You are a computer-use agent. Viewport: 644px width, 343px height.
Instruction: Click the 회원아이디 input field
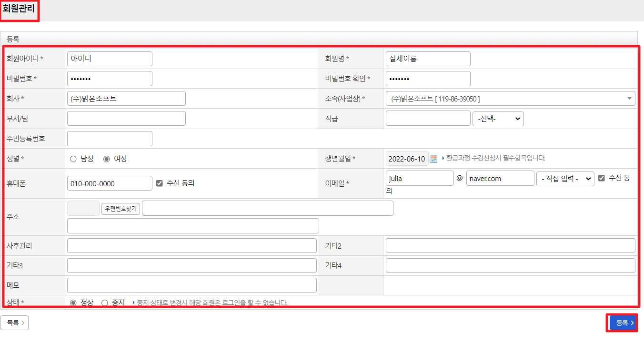[110, 59]
